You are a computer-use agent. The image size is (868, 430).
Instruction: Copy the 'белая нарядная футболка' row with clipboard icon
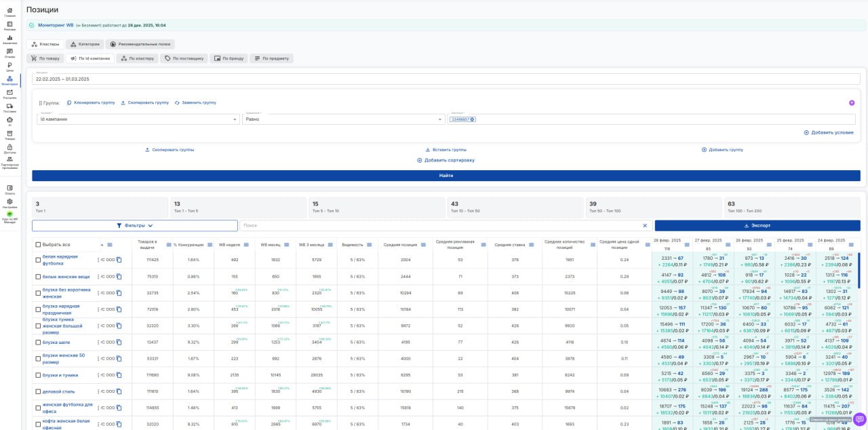(119, 260)
